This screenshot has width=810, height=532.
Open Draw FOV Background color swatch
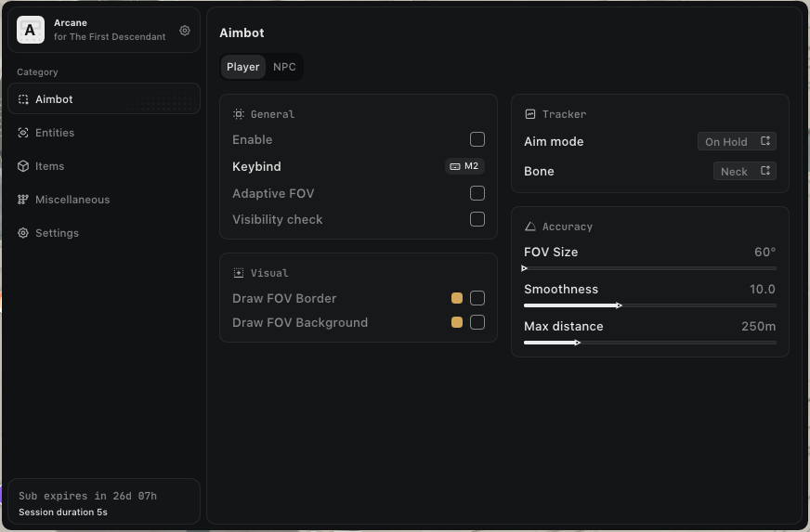pyautogui.click(x=457, y=322)
